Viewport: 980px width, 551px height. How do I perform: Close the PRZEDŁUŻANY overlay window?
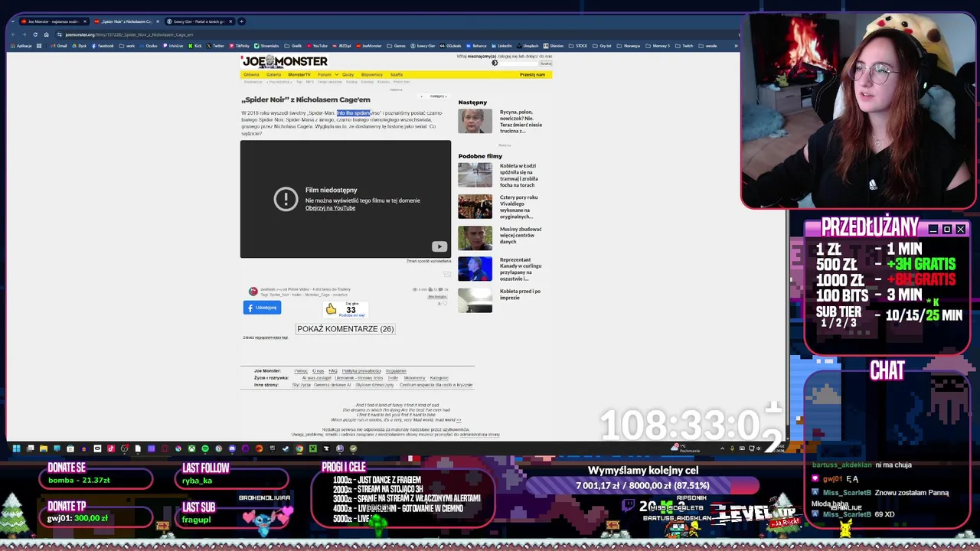pos(960,229)
